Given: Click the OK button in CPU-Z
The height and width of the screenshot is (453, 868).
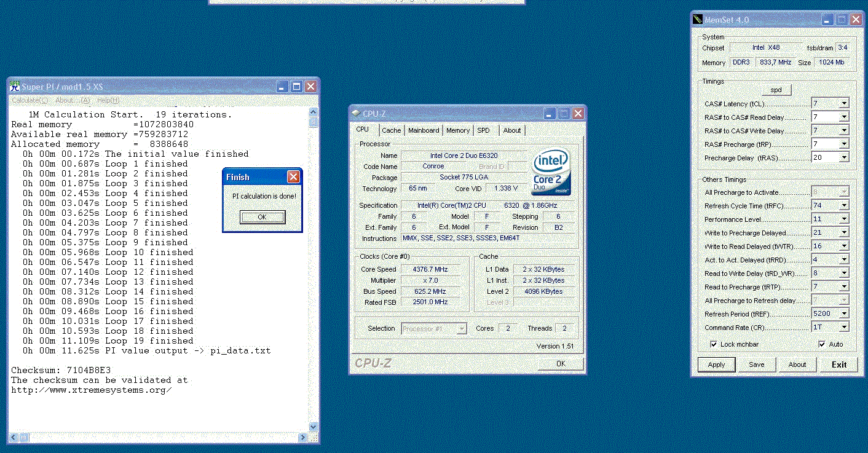Looking at the screenshot, I should point(561,363).
